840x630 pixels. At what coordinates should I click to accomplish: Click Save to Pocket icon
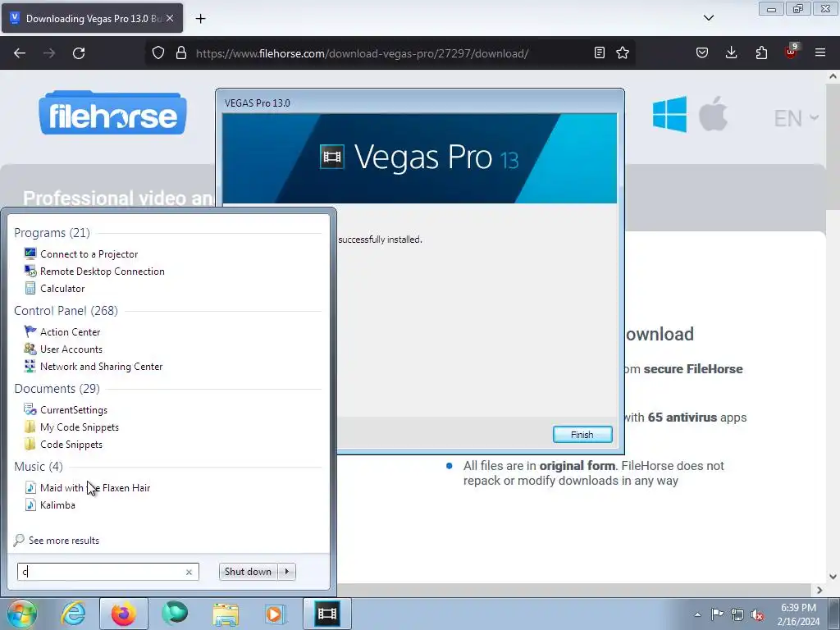(x=702, y=52)
